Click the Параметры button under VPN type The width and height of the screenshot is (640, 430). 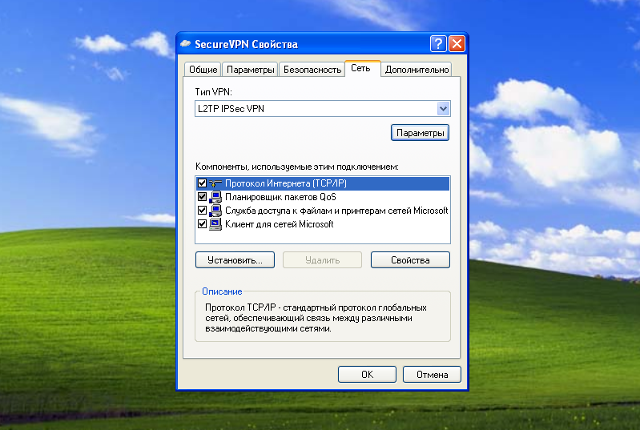[420, 133]
